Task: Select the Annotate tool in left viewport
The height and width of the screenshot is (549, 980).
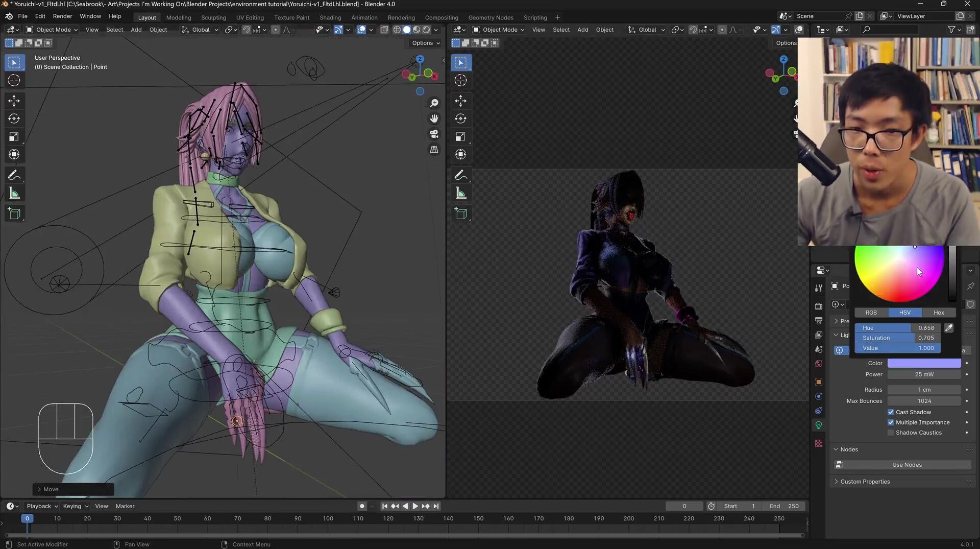Action: point(14,175)
